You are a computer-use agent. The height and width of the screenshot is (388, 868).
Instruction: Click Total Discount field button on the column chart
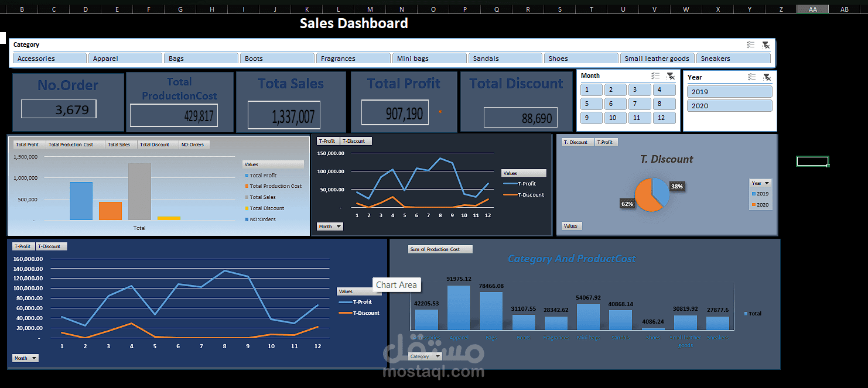(158, 145)
